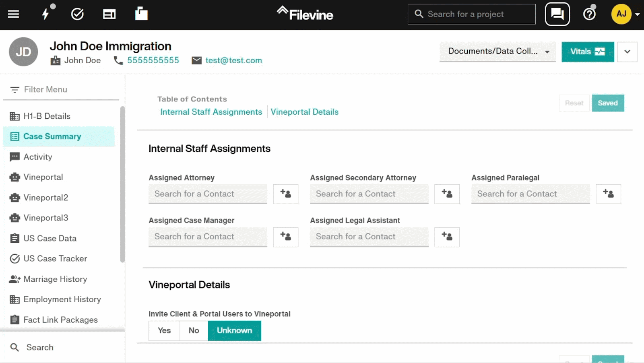
Task: Add new contact for Assigned Attorney
Action: [285, 194]
